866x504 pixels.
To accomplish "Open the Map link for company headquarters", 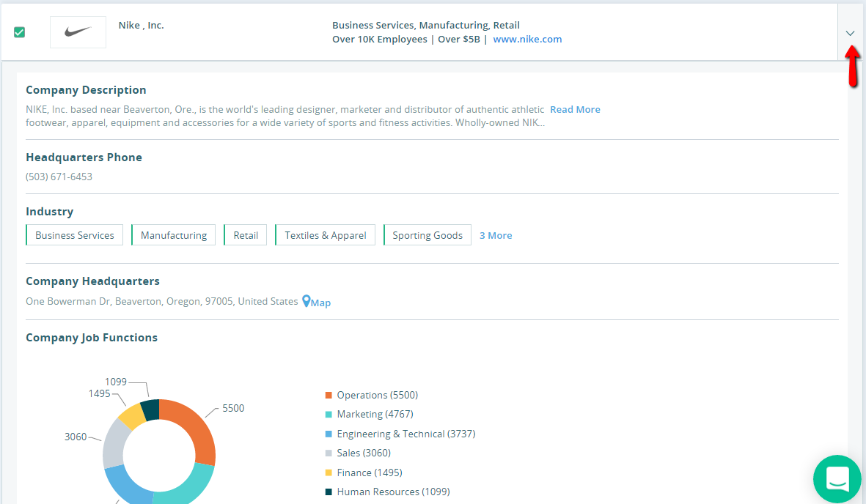I will point(321,303).
